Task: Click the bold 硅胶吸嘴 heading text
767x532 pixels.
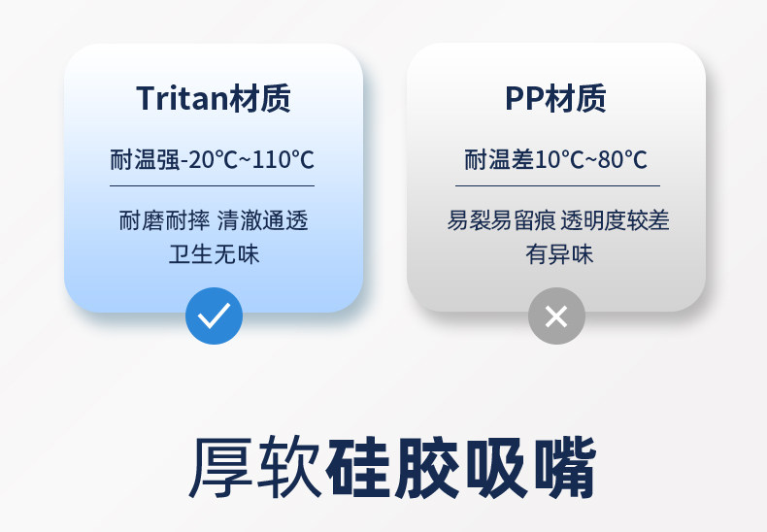Action: click(460, 469)
